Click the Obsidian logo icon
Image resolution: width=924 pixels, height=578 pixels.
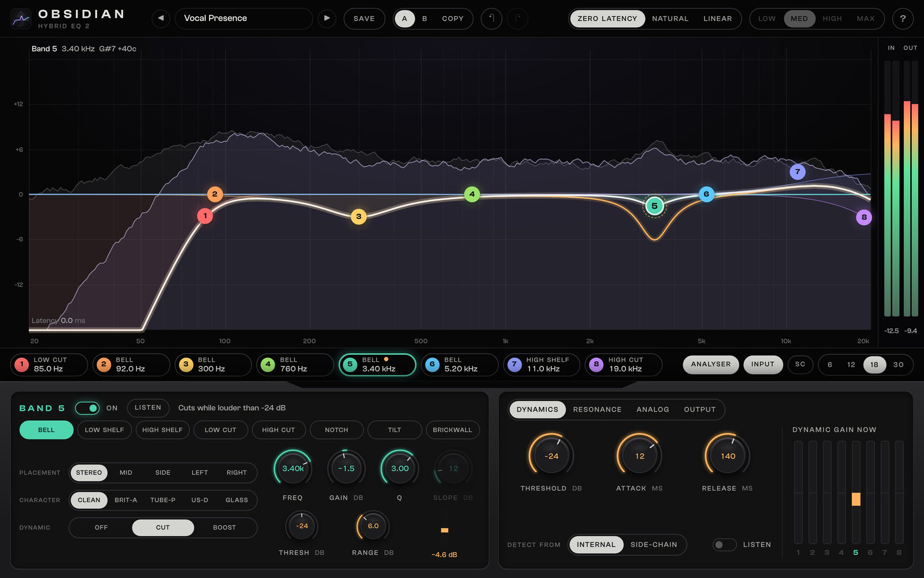pyautogui.click(x=21, y=19)
